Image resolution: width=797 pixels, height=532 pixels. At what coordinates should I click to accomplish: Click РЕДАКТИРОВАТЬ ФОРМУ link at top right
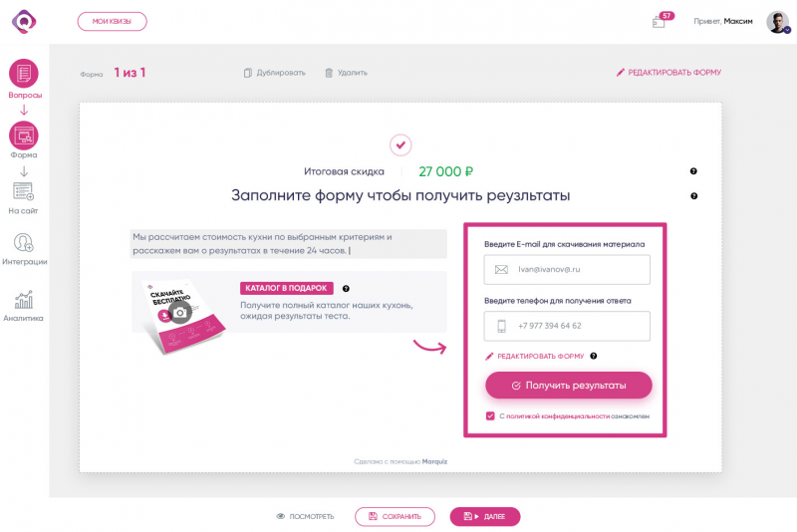[x=668, y=73]
